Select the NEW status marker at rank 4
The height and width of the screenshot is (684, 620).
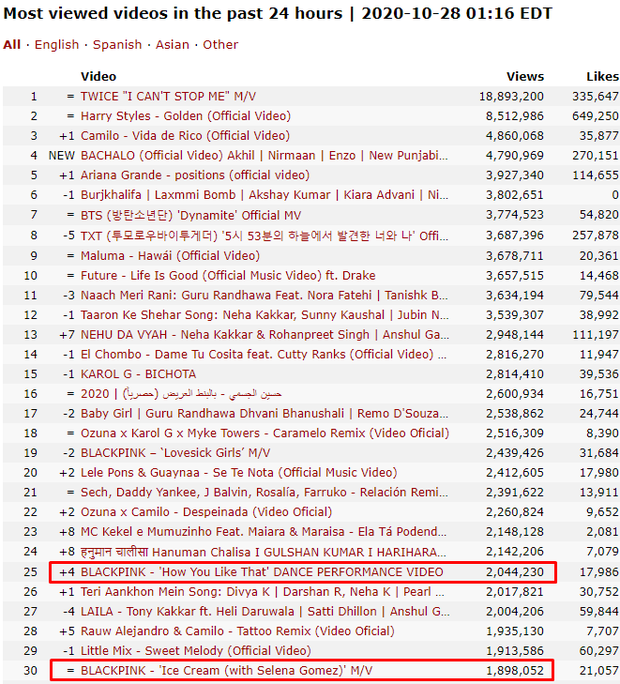(62, 155)
